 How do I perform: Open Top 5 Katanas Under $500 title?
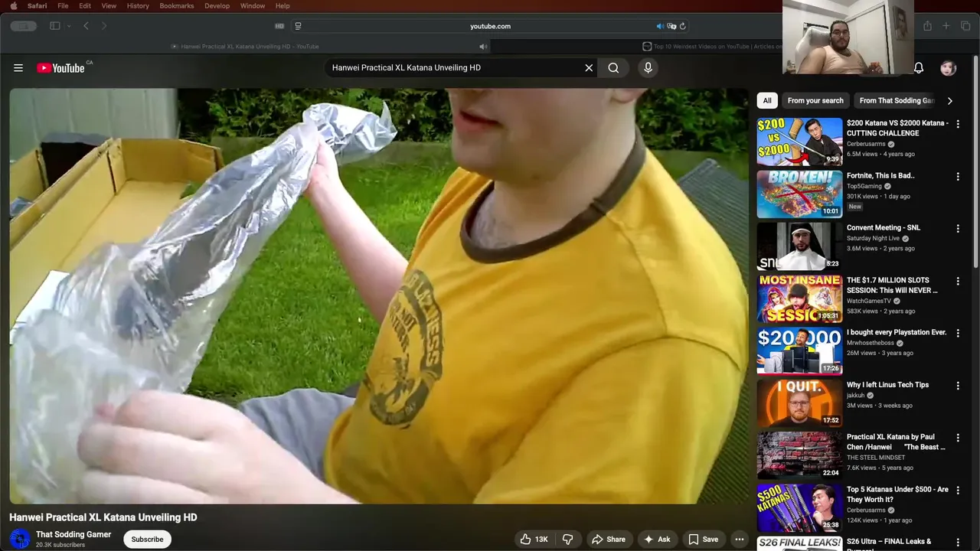[x=897, y=494]
